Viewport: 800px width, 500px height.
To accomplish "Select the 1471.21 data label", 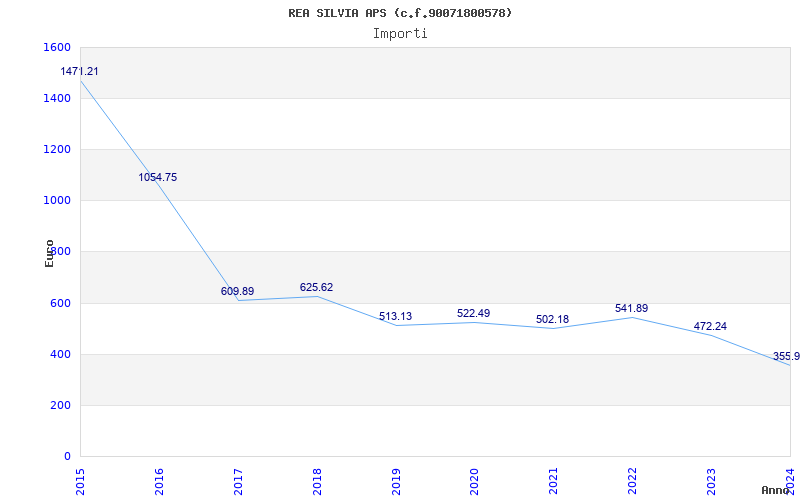I will [x=79, y=72].
